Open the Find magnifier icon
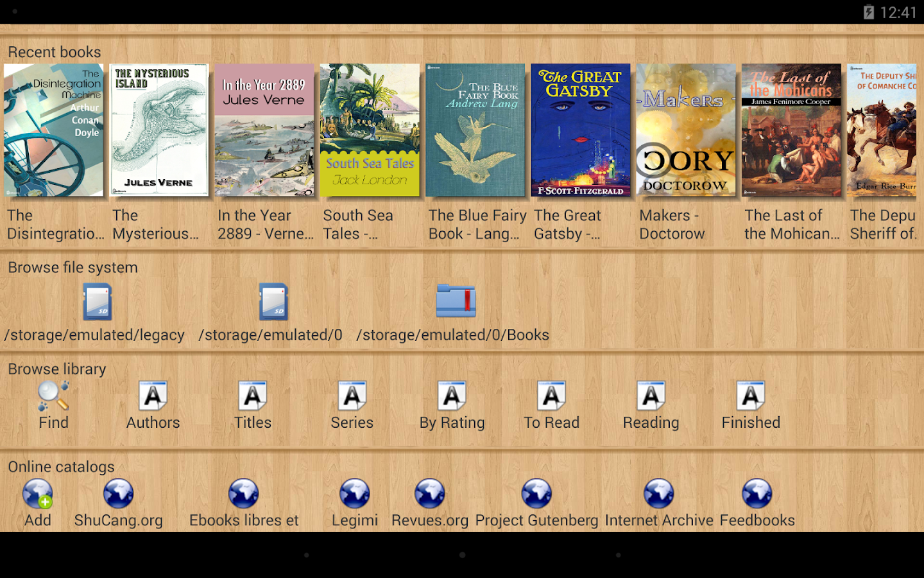 pyautogui.click(x=53, y=396)
